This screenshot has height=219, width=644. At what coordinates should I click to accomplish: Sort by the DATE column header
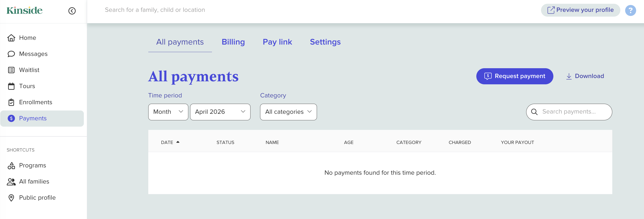click(x=167, y=142)
